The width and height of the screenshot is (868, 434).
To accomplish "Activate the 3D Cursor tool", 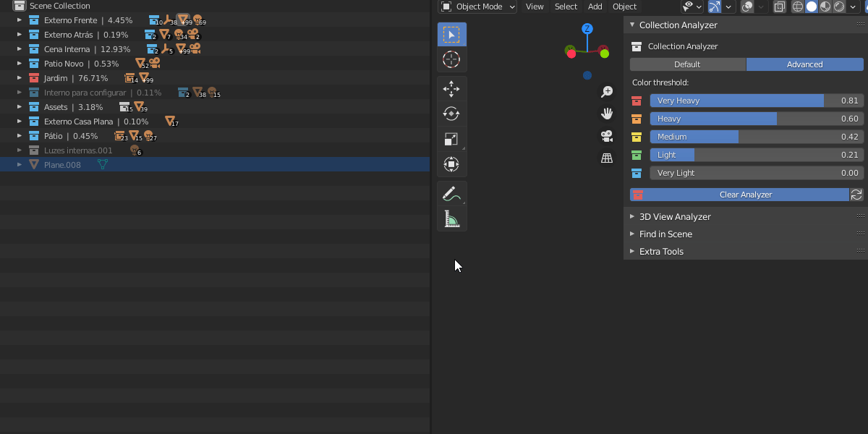I will pos(451,59).
